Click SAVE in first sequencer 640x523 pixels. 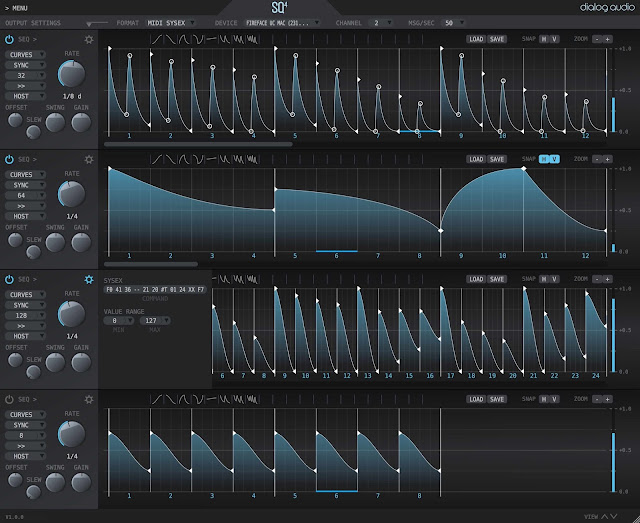497,39
